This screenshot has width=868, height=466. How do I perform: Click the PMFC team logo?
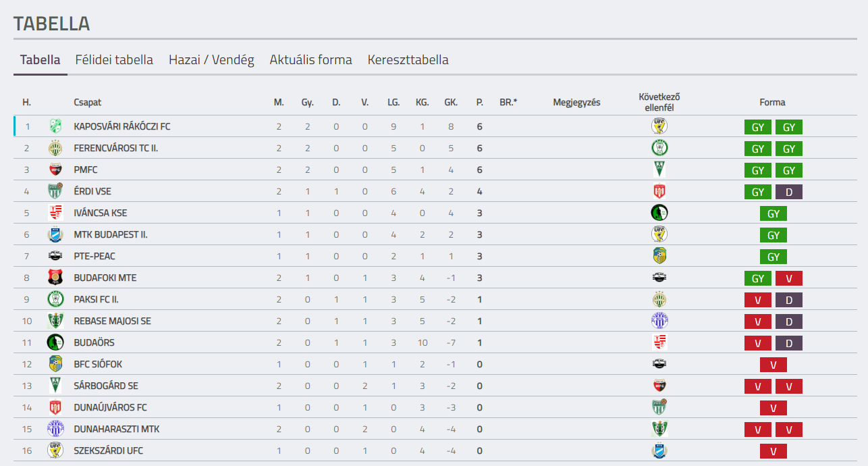(55, 170)
